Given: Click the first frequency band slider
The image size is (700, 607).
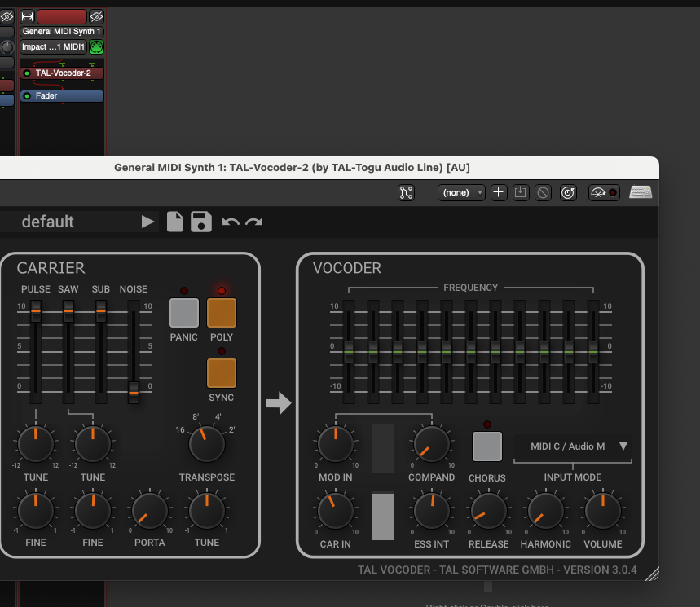Looking at the screenshot, I should (349, 352).
